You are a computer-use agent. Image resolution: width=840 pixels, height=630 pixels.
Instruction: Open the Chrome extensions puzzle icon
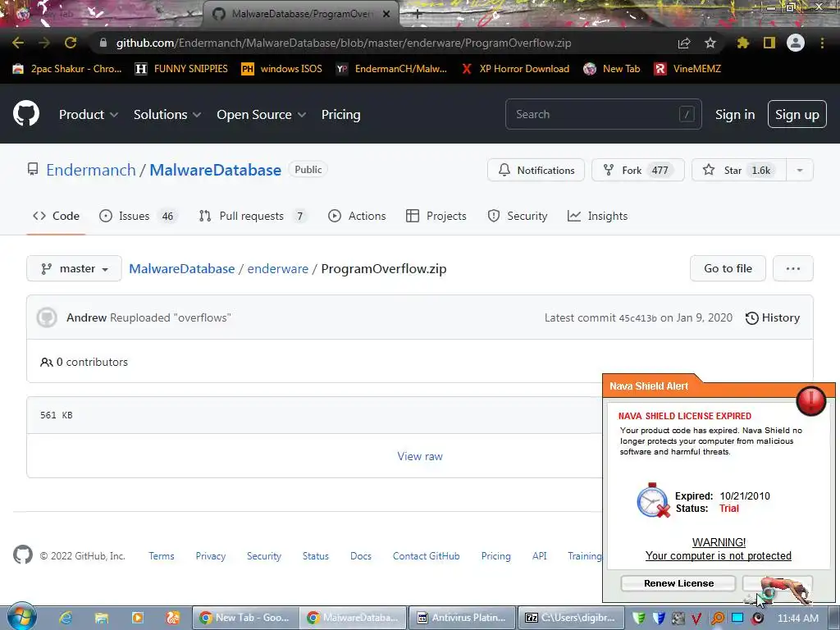point(743,43)
